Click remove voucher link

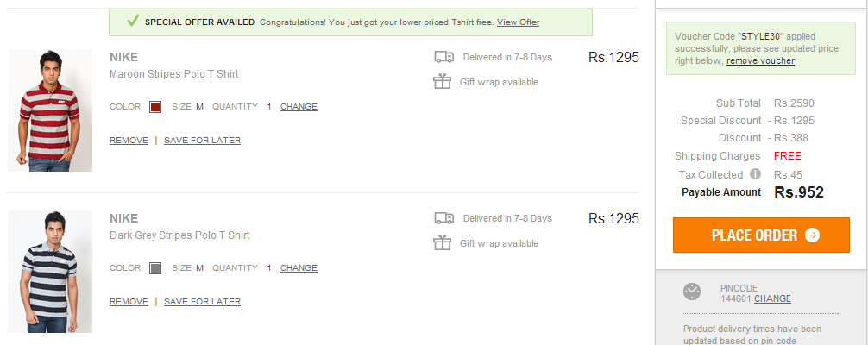[761, 61]
